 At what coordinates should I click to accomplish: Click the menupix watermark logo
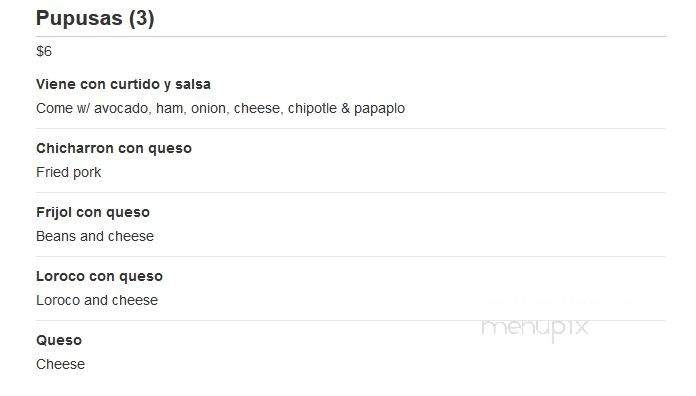[x=535, y=329]
